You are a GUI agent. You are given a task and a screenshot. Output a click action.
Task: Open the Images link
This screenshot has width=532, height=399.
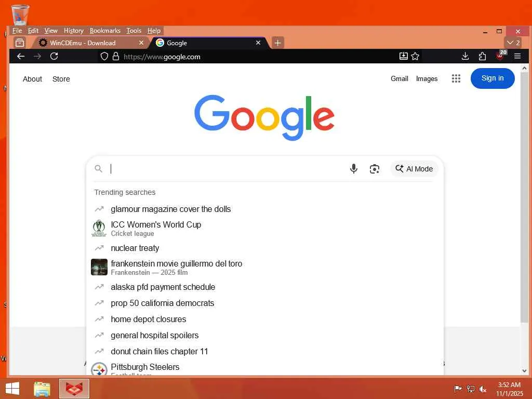pyautogui.click(x=427, y=79)
